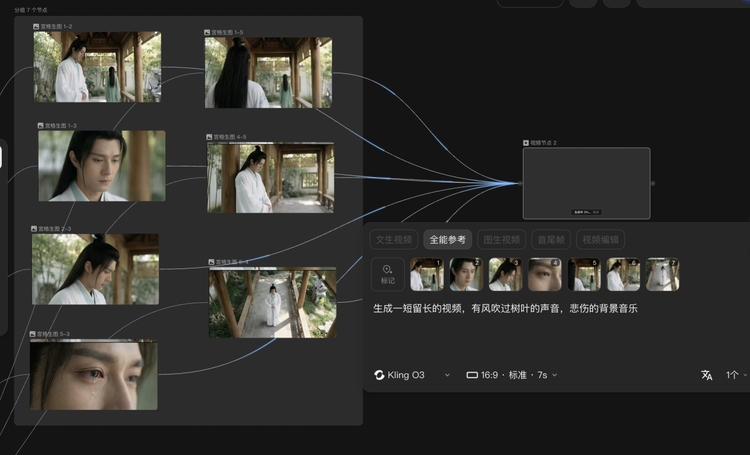Screen dimensions: 750x455
Task: Select reference thumbnail number 1
Action: pyautogui.click(x=427, y=274)
